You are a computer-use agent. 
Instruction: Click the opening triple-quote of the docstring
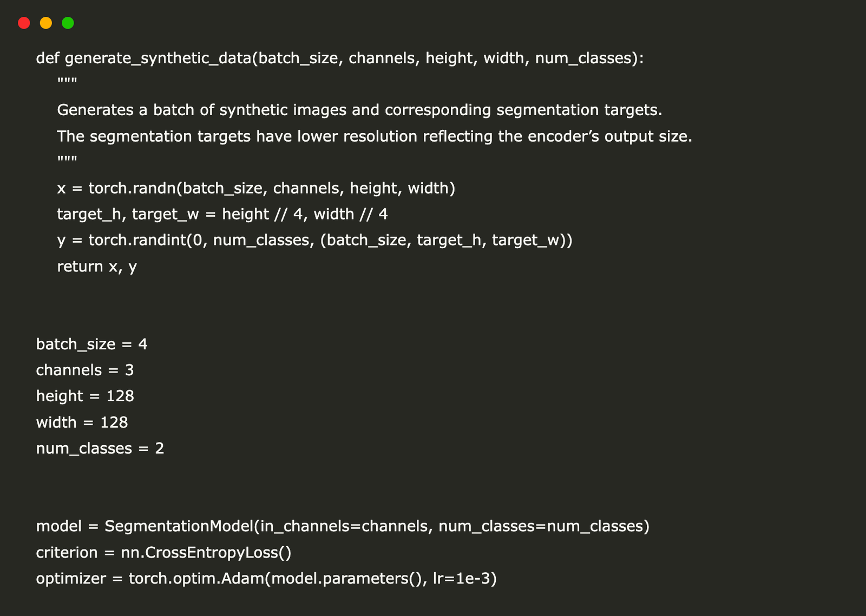67,82
